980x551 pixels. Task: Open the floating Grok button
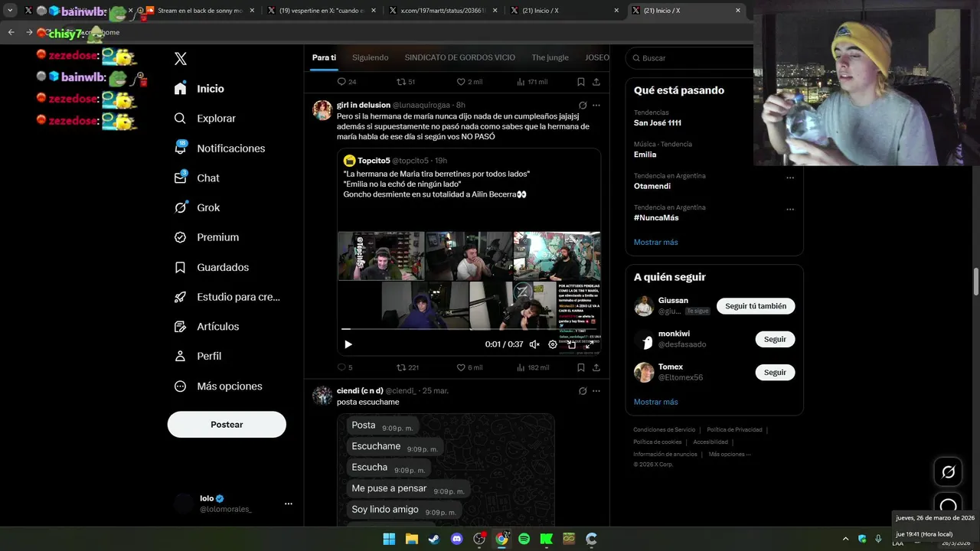(x=948, y=472)
